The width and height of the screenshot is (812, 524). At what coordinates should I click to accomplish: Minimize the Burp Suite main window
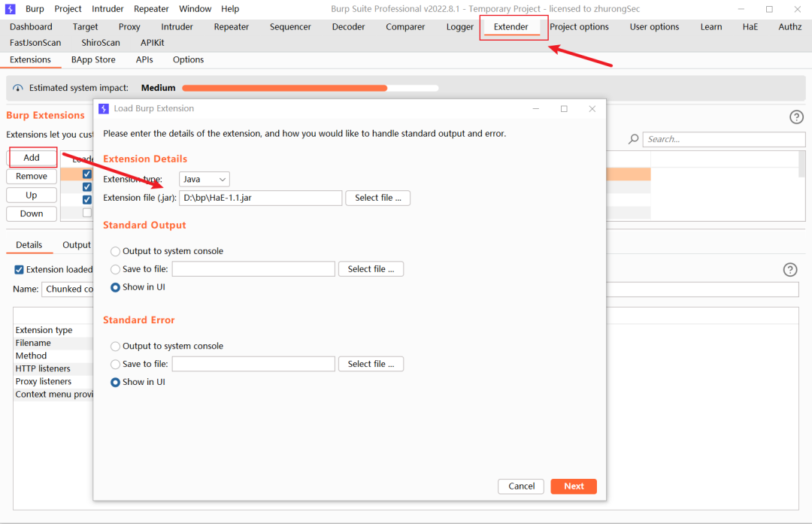[741, 9]
